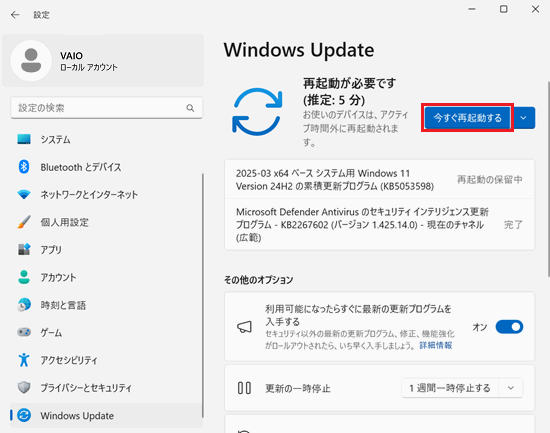Click the ゲーム controller icon
The image size is (550, 433).
pyautogui.click(x=24, y=332)
